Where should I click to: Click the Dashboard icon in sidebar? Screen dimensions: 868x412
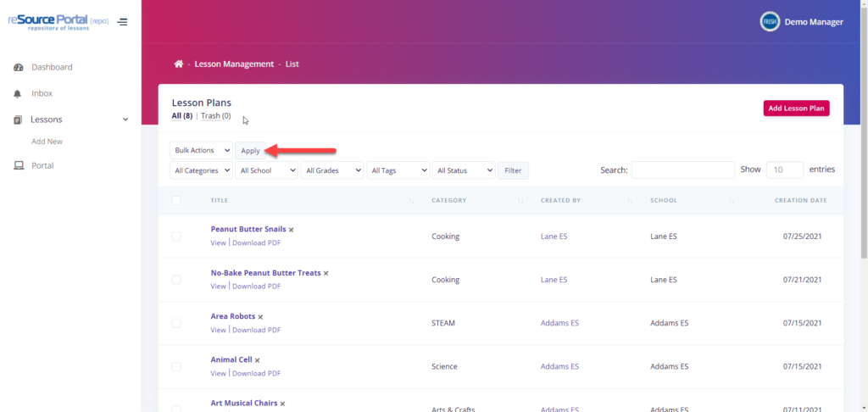click(19, 67)
